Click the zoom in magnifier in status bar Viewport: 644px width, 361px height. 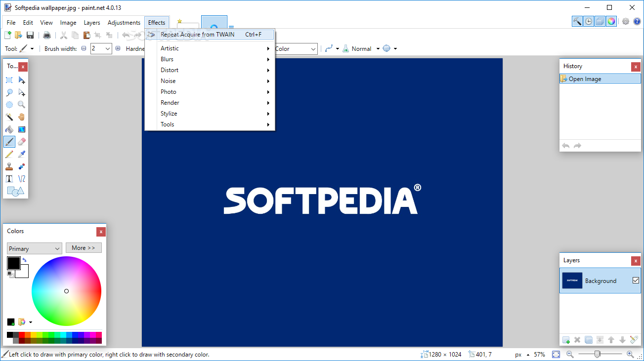(630, 355)
